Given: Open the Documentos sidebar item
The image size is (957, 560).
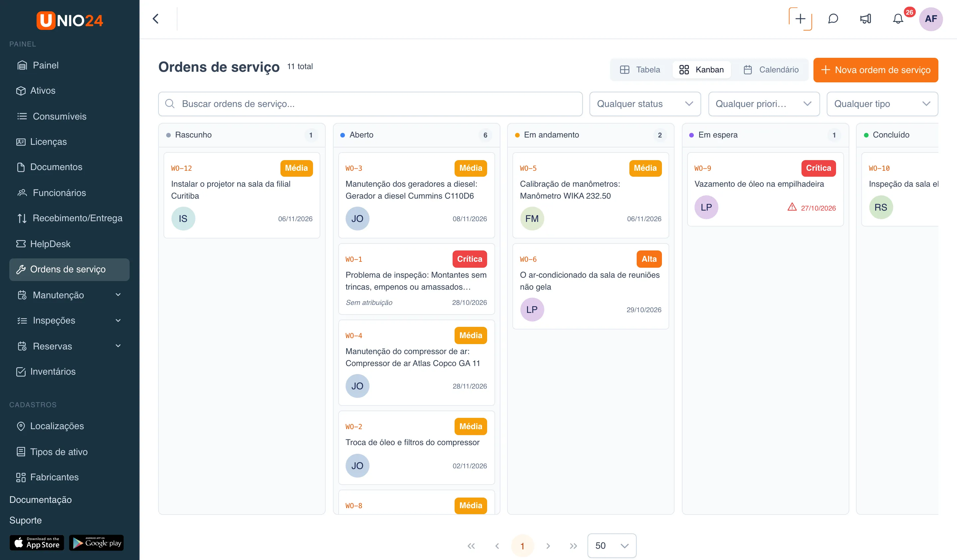Looking at the screenshot, I should [x=69, y=167].
